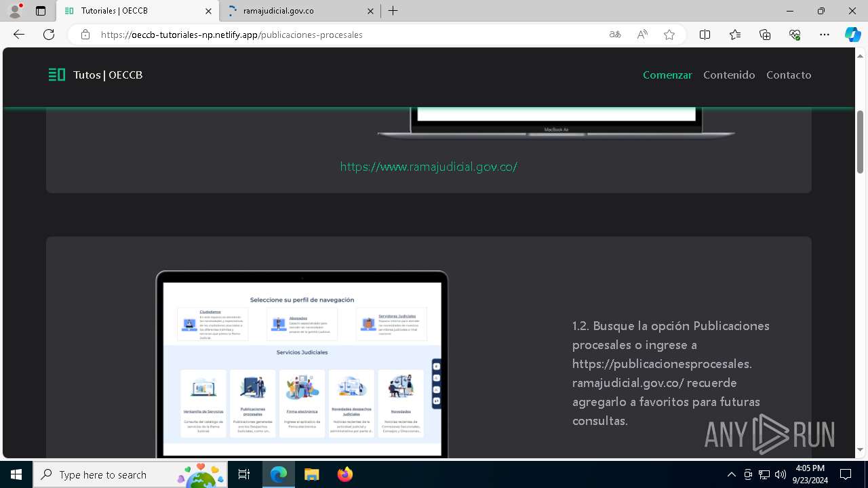Image resolution: width=868 pixels, height=488 pixels.
Task: Open Edge Settings and more menu
Action: (825, 35)
